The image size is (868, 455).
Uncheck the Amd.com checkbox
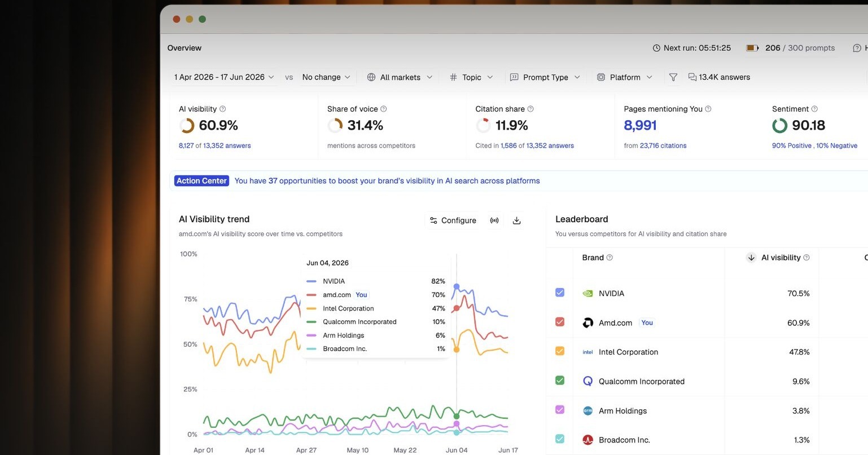(560, 322)
